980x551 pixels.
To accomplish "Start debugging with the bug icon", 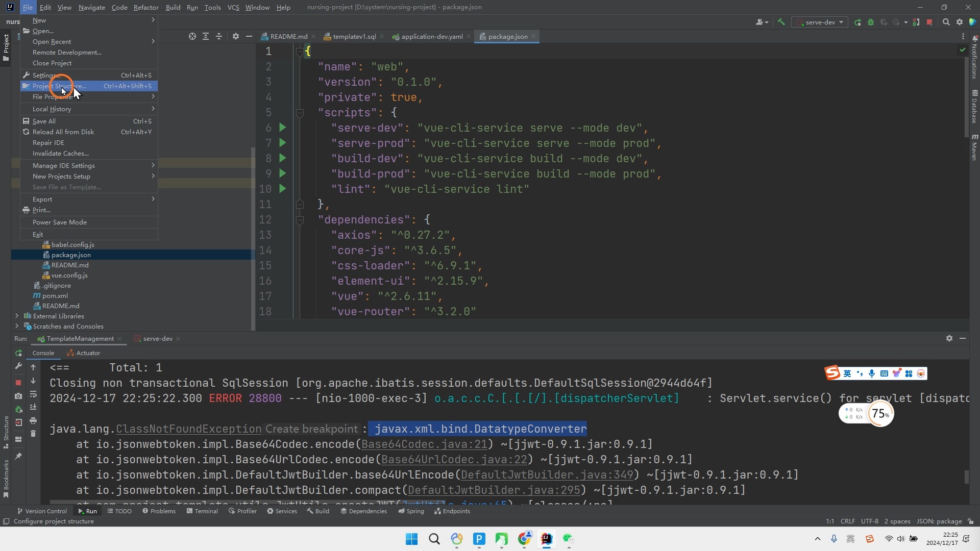I will pos(871,22).
